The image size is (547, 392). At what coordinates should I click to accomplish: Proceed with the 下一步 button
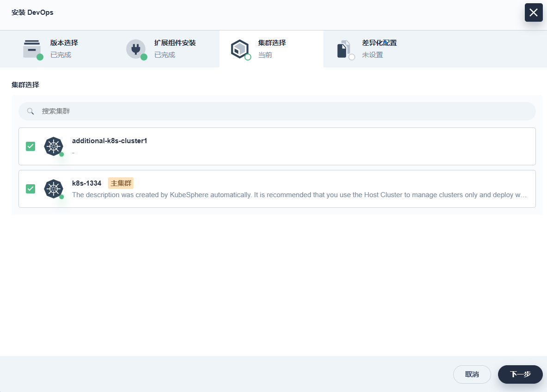click(520, 374)
